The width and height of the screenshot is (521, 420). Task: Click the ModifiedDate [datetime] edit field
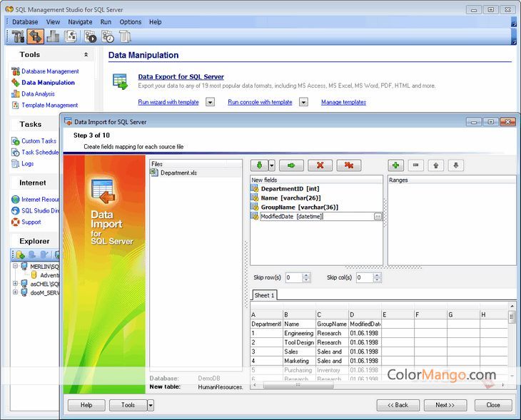[x=317, y=217]
